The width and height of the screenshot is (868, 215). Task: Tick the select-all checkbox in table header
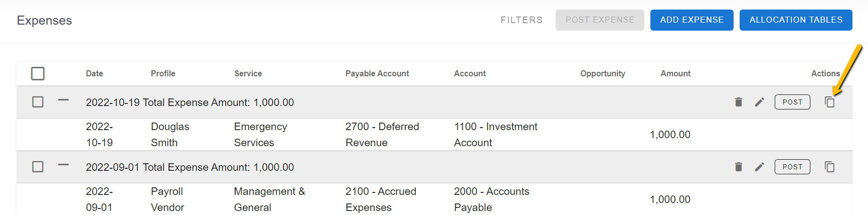(38, 73)
